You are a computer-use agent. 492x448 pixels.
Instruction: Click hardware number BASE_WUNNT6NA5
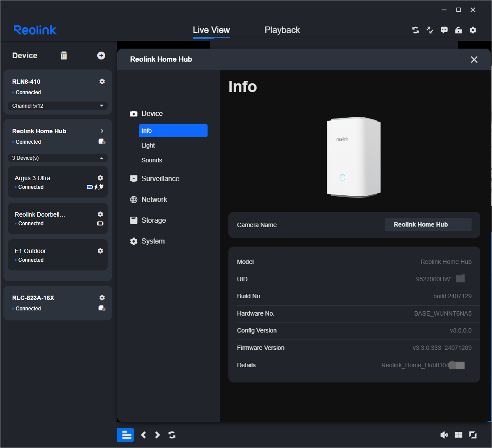443,313
